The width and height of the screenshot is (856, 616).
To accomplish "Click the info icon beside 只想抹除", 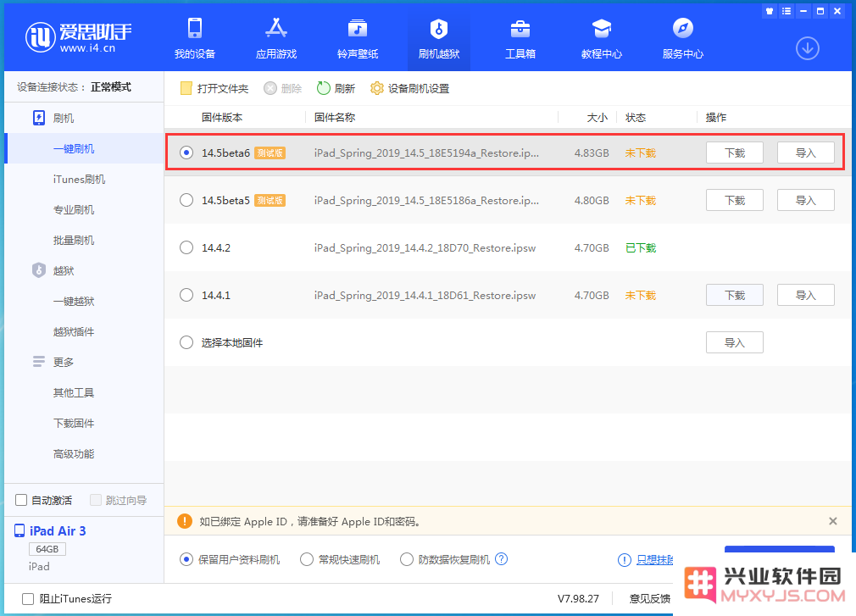I will (x=625, y=560).
